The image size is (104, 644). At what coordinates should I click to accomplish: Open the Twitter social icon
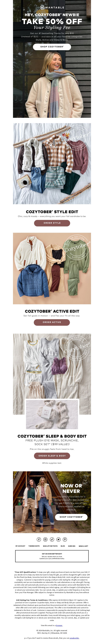(x=58, y=539)
